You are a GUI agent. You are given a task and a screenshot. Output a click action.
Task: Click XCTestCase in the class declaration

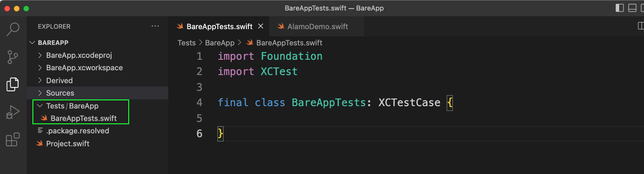click(409, 102)
